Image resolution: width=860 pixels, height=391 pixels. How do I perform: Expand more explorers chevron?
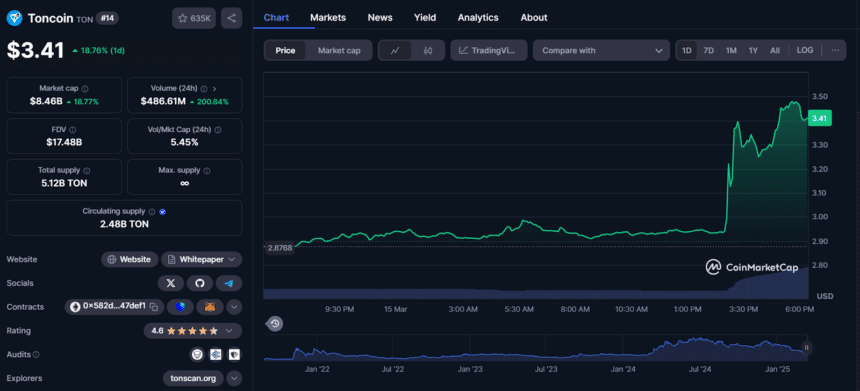234,378
